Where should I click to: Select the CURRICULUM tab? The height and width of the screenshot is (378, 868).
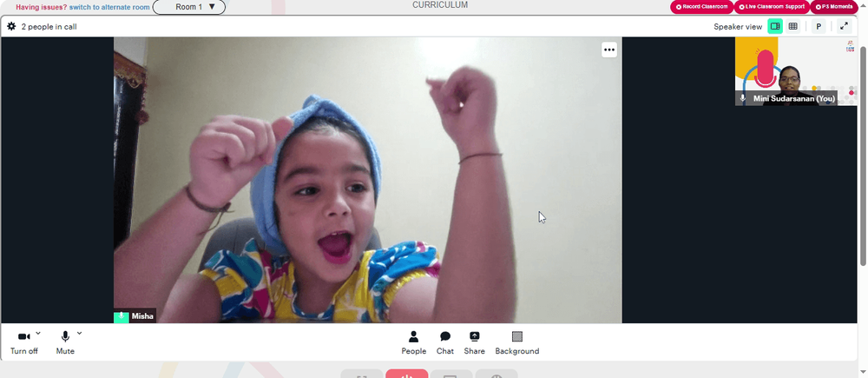click(440, 5)
